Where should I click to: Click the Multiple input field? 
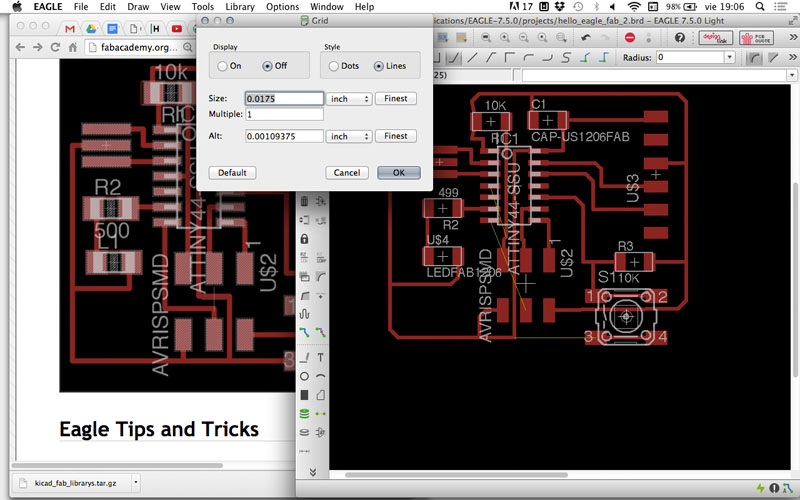[284, 114]
